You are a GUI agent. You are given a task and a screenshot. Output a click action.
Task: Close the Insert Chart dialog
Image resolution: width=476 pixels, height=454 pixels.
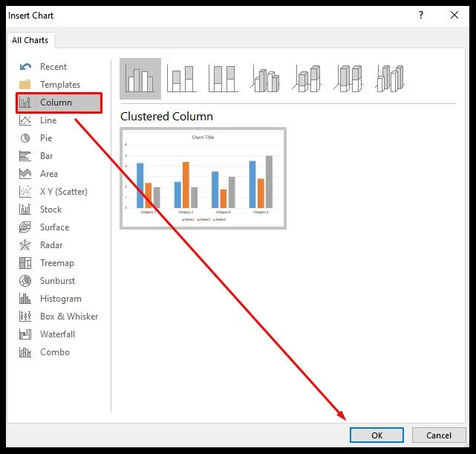[454, 15]
